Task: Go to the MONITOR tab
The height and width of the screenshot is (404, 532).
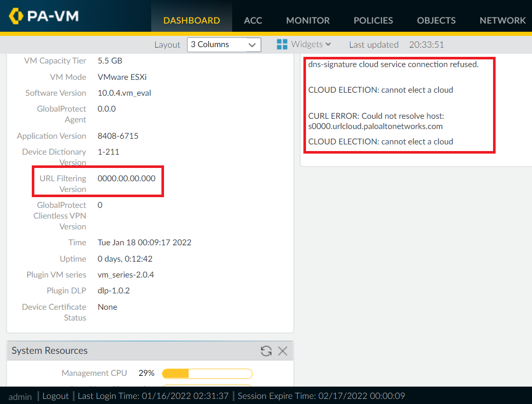Action: tap(308, 20)
